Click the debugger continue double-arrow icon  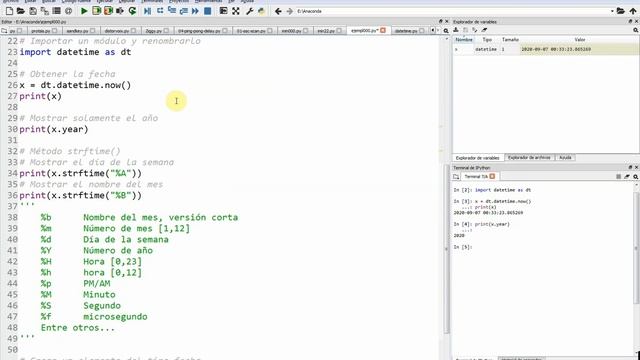point(196,11)
